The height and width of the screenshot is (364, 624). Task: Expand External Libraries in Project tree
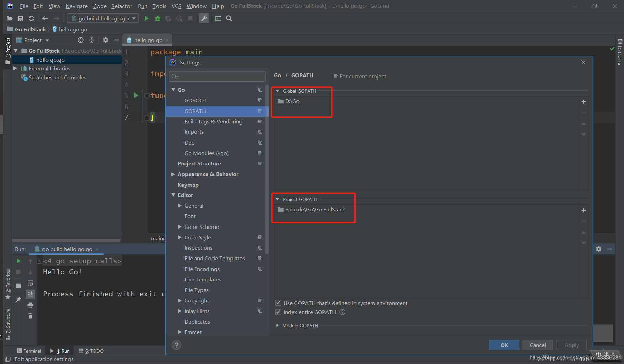[x=15, y=68]
